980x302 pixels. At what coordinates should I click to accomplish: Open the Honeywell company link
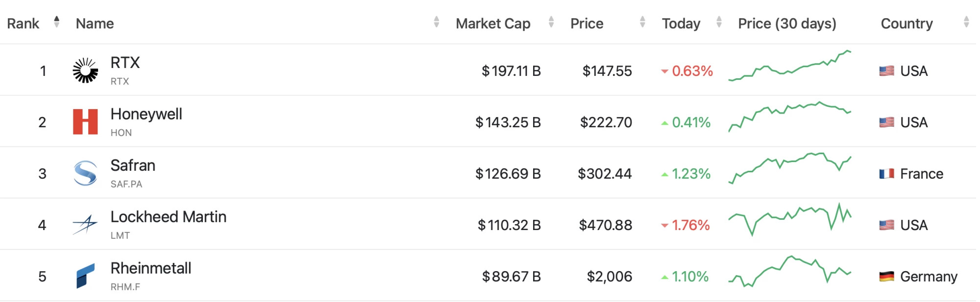click(146, 114)
